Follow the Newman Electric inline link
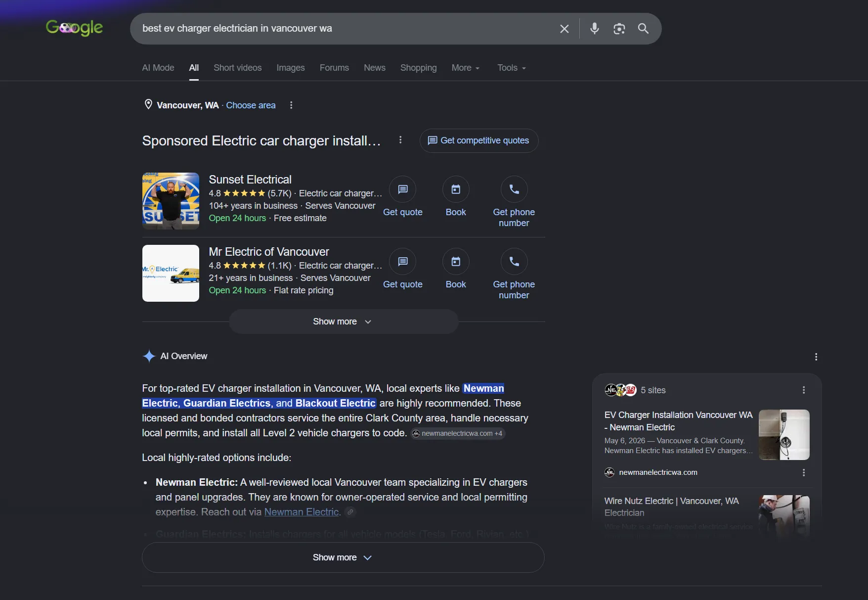 click(302, 512)
